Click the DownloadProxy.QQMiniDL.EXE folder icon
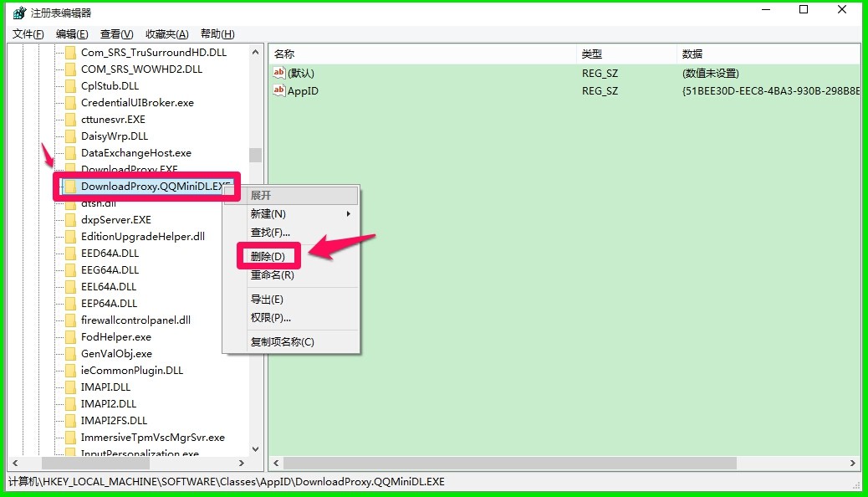This screenshot has height=497, width=868. coord(70,186)
